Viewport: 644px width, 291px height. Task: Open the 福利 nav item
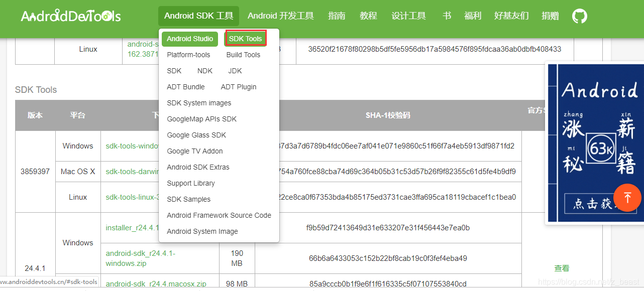pyautogui.click(x=473, y=16)
